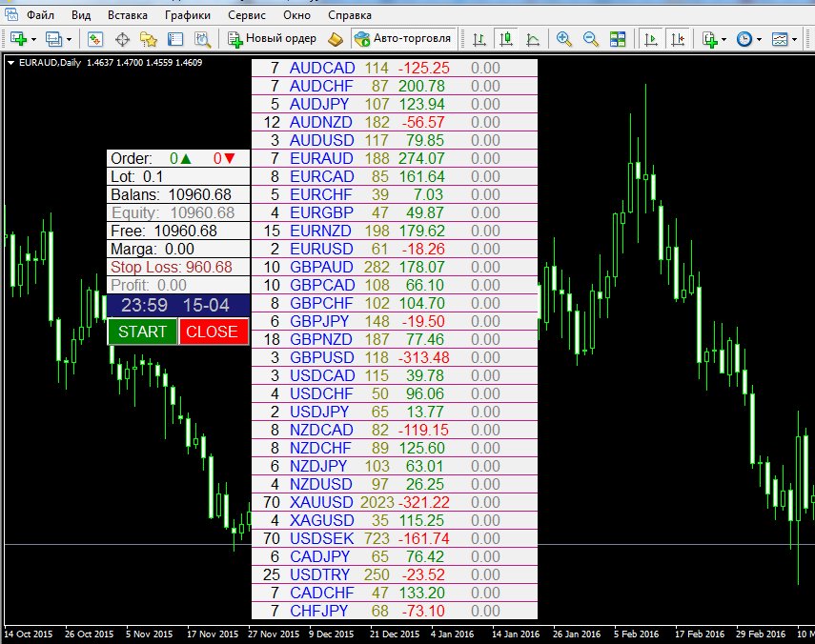This screenshot has height=644, width=815.
Task: Tile chart windows icon
Action: pos(618,39)
